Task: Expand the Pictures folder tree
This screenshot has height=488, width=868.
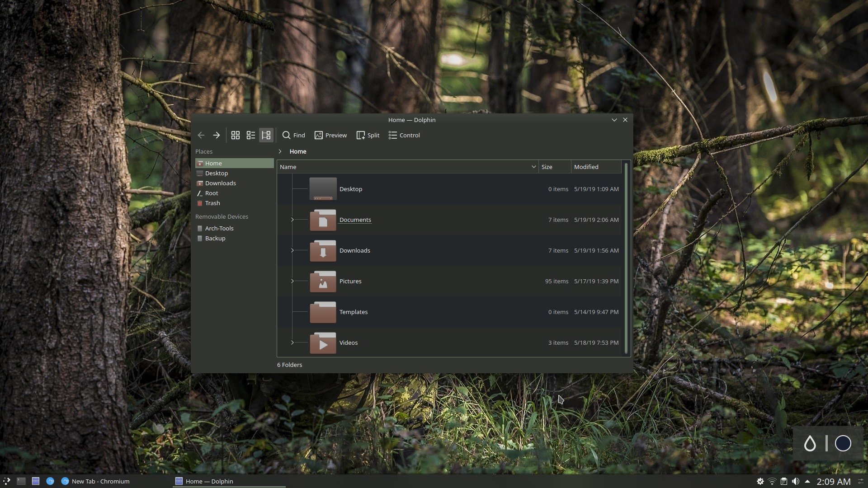Action: point(292,281)
